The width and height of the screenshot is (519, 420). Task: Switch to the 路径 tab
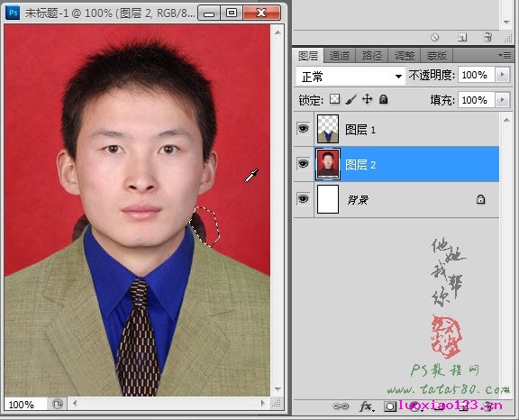click(372, 56)
